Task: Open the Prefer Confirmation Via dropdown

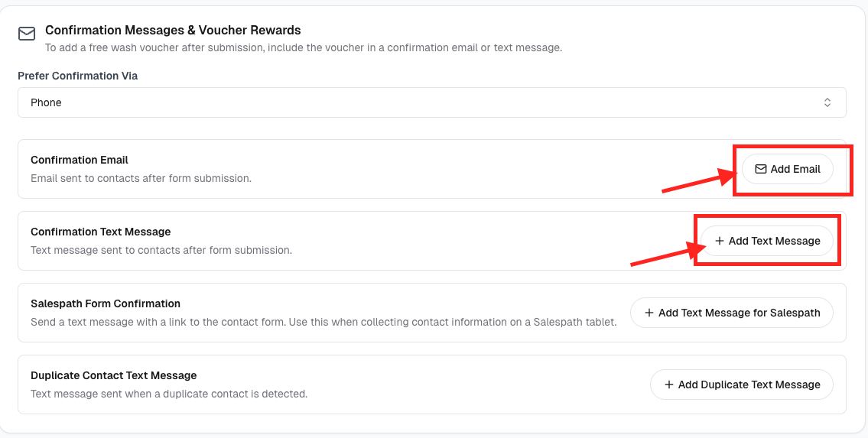Action: point(432,103)
